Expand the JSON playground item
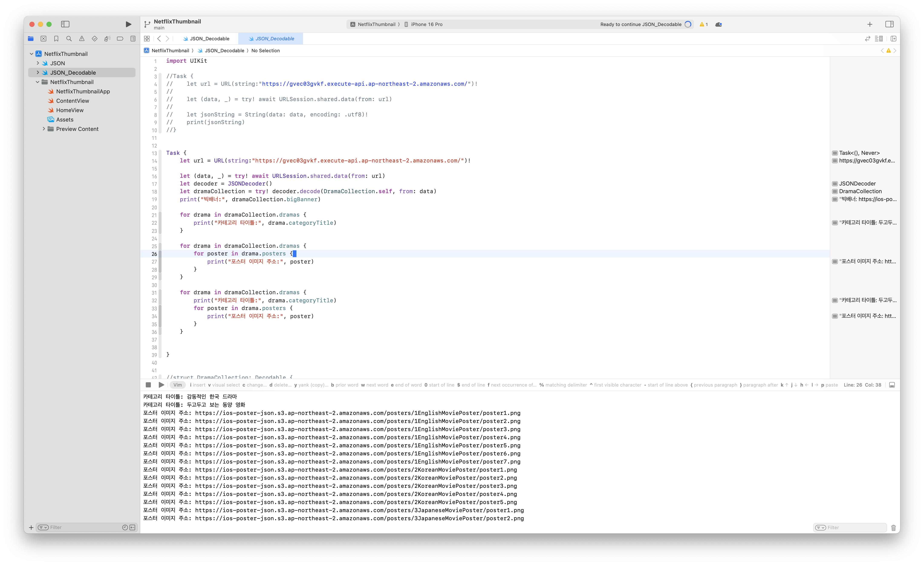The width and height of the screenshot is (924, 565). 38,63
